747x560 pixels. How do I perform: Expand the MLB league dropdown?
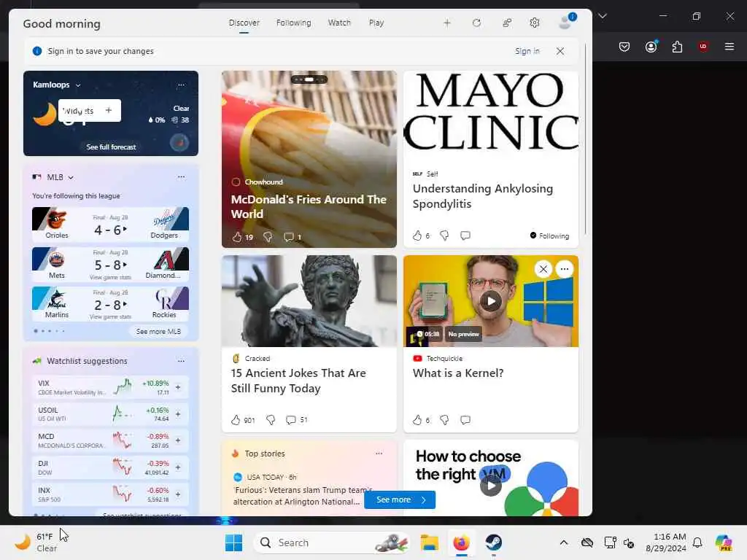71,177
